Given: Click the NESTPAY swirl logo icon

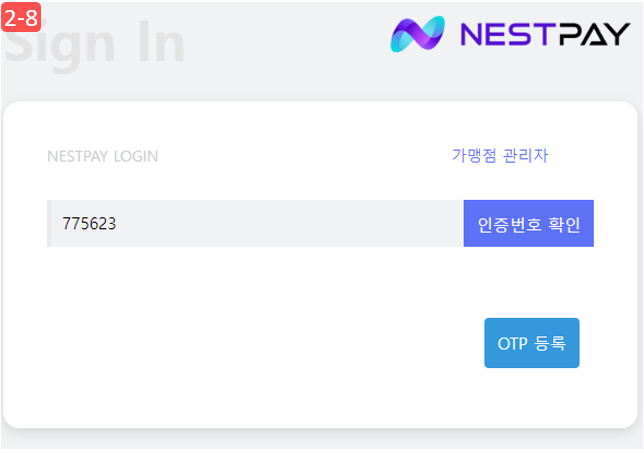Looking at the screenshot, I should tap(417, 34).
